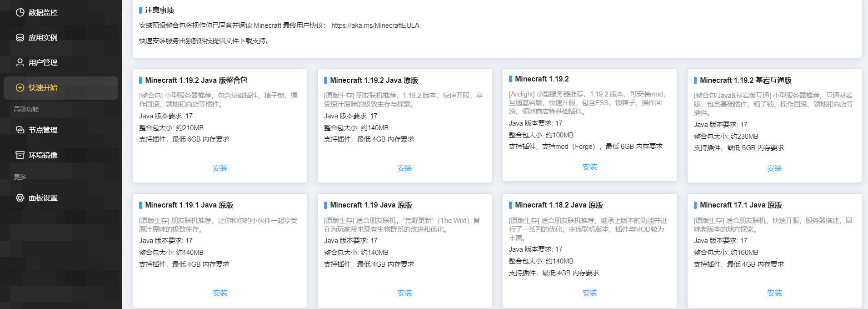The image size is (868, 309).
Task: Click the 应用实例 database icon
Action: 20,37
